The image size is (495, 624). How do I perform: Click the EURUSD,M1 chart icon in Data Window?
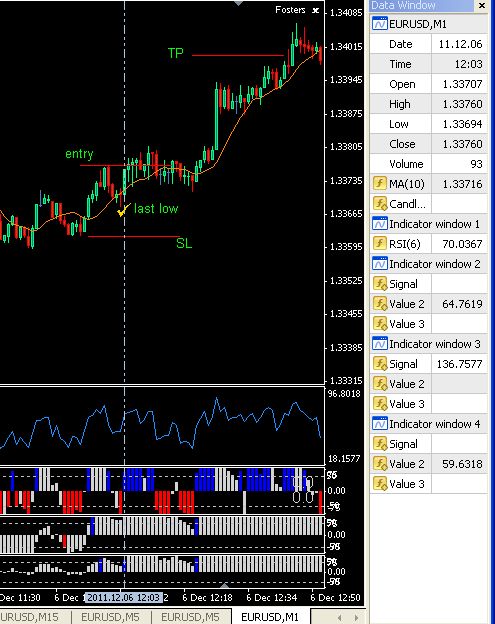point(380,24)
